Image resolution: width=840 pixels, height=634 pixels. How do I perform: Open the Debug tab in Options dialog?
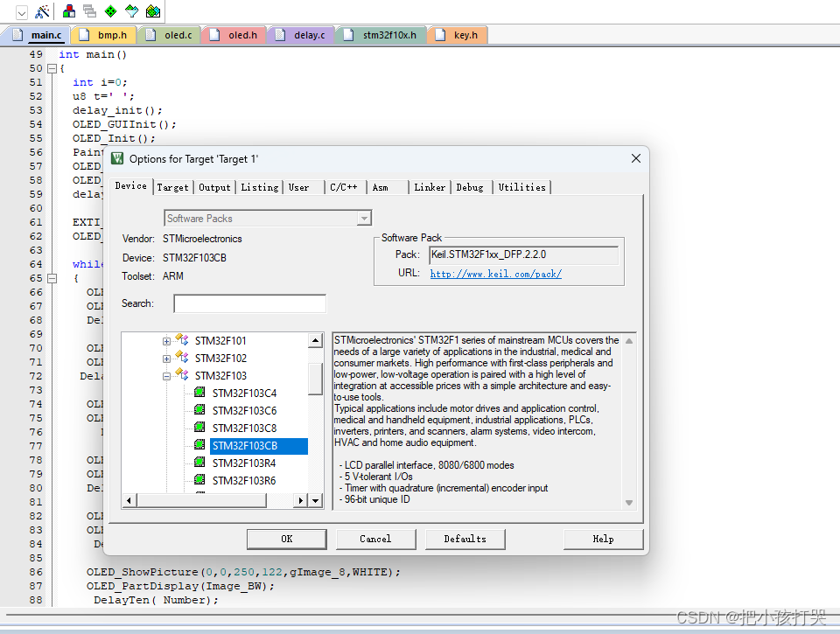coord(470,187)
